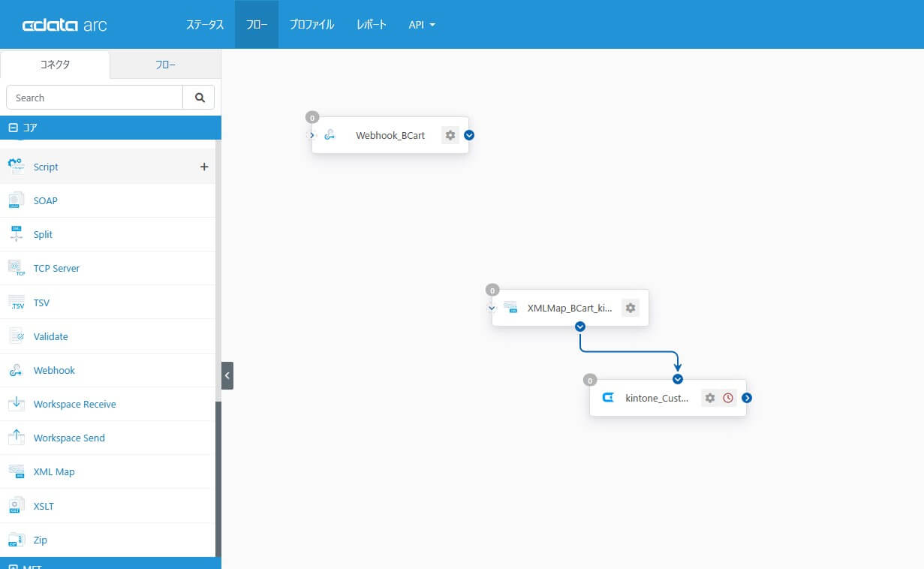Viewport: 924px width, 569px height.
Task: Select the SOAP connector icon
Action: (16, 200)
